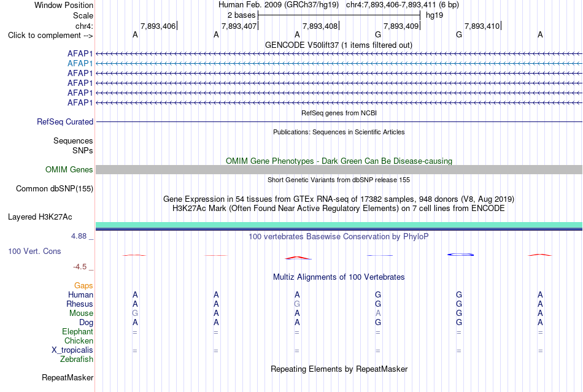Viewport: 583px width, 392px height.
Task: Click the Gaps row label
Action: [x=83, y=286]
